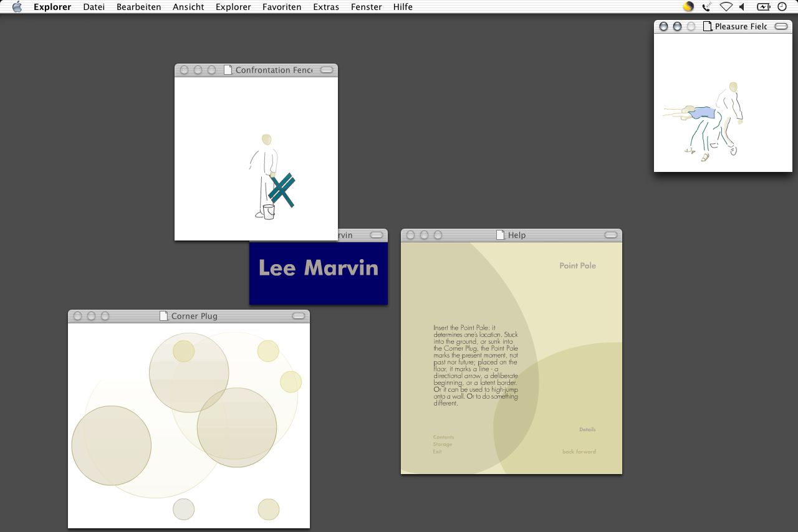Viewport: 798px width, 532px height.
Task: Open the Favoriten menu
Action: [x=282, y=7]
